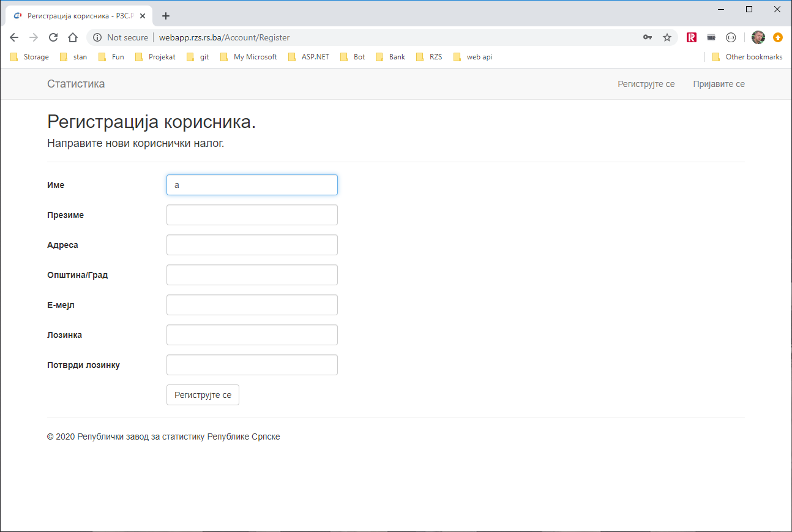The height and width of the screenshot is (532, 792).
Task: Click the browser back arrow
Action: point(14,37)
